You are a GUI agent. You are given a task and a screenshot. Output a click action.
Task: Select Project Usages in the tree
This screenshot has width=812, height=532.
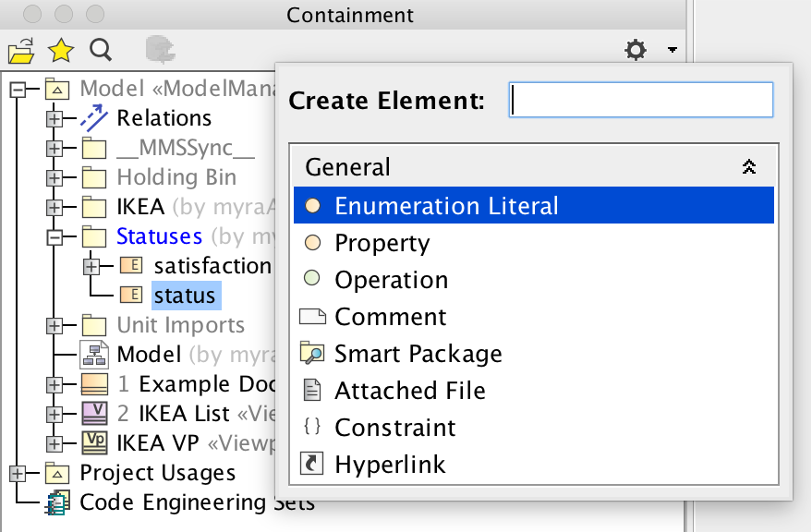click(157, 473)
